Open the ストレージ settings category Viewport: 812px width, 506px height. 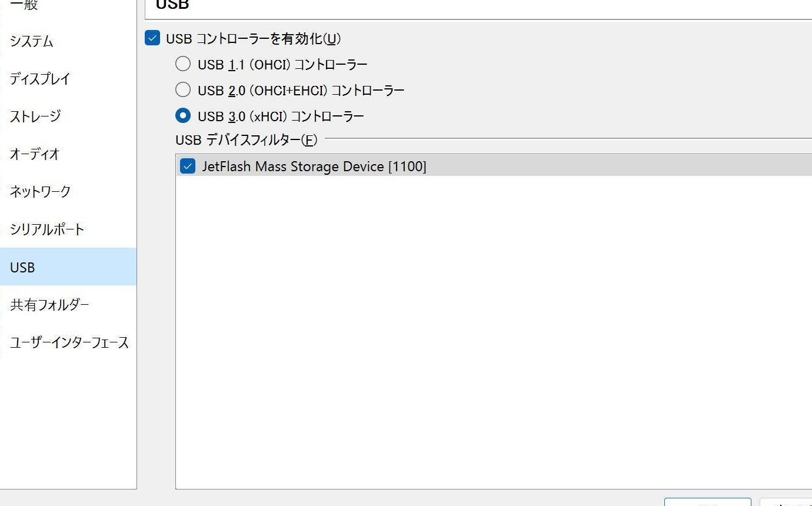[68, 116]
